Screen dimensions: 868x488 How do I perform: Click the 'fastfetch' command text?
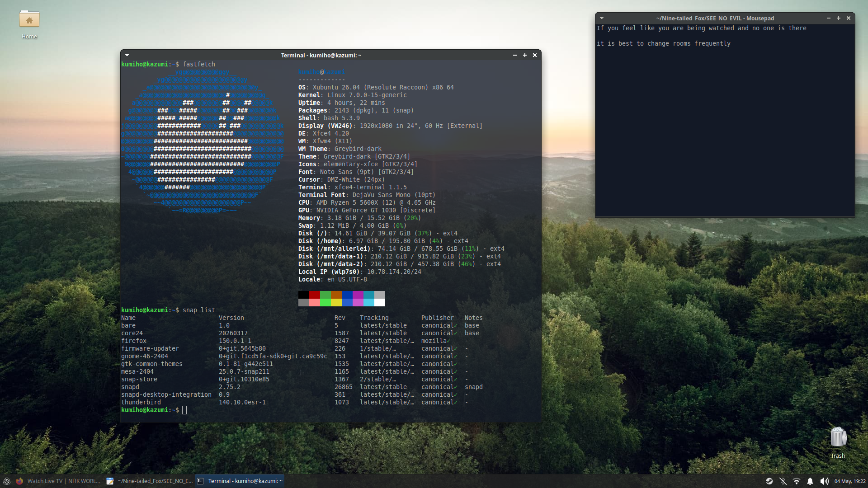pos(199,64)
